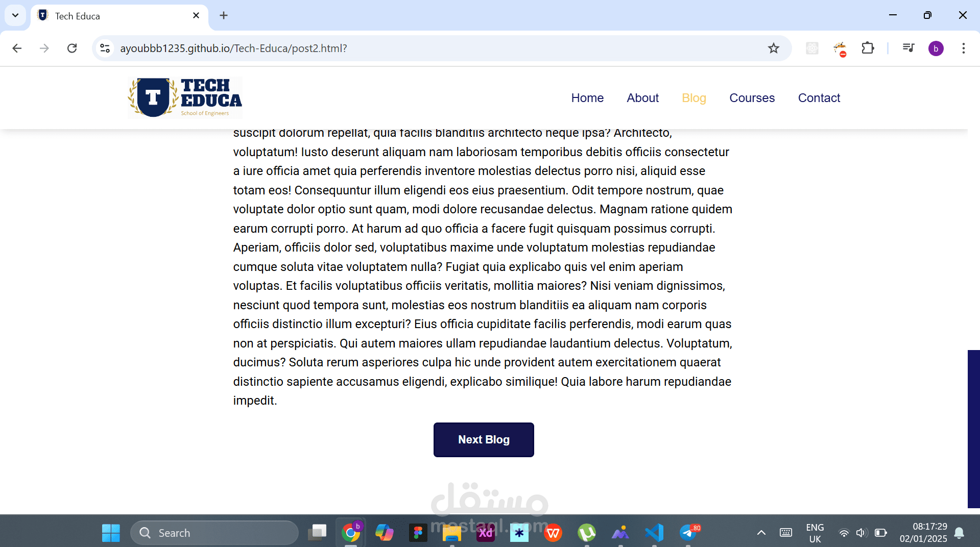Select the Tech Educa browser tab

[119, 16]
